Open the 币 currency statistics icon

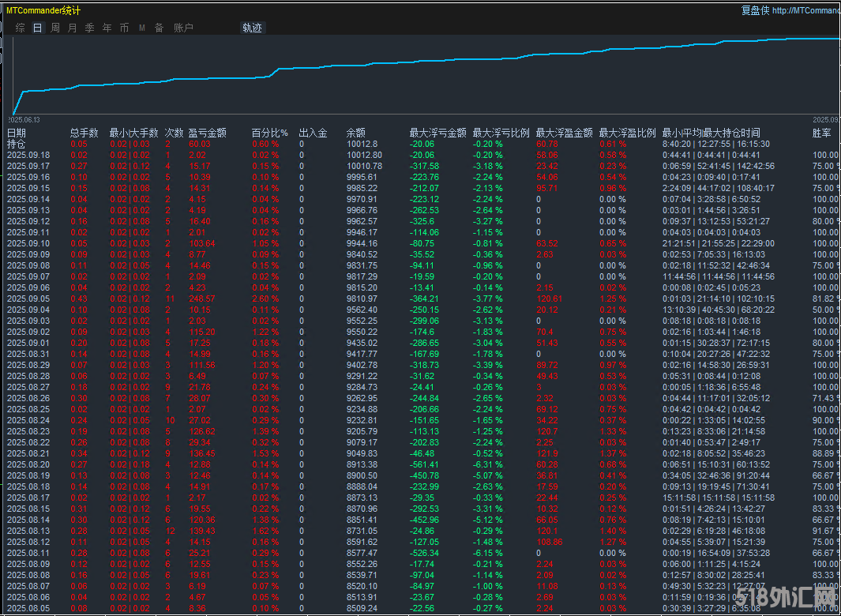pos(124,27)
